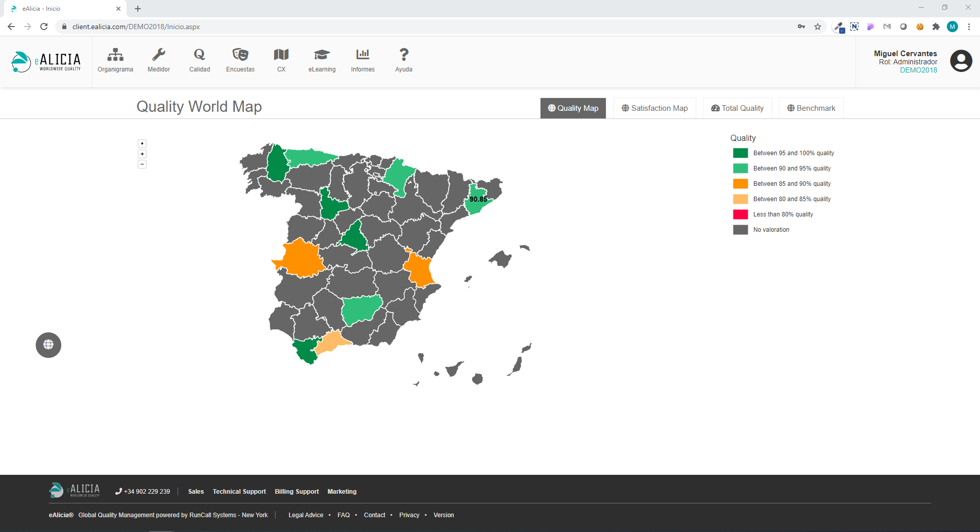
Task: Reset the map zoom with dot button
Action: pyautogui.click(x=142, y=144)
